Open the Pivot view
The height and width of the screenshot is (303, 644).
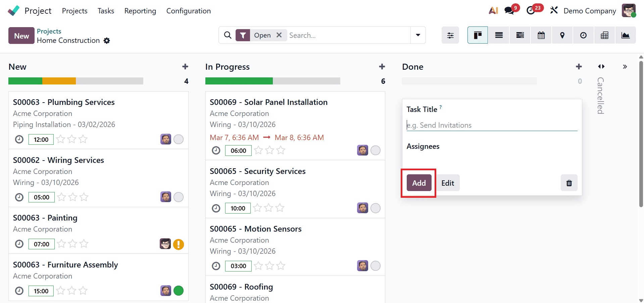(x=604, y=35)
